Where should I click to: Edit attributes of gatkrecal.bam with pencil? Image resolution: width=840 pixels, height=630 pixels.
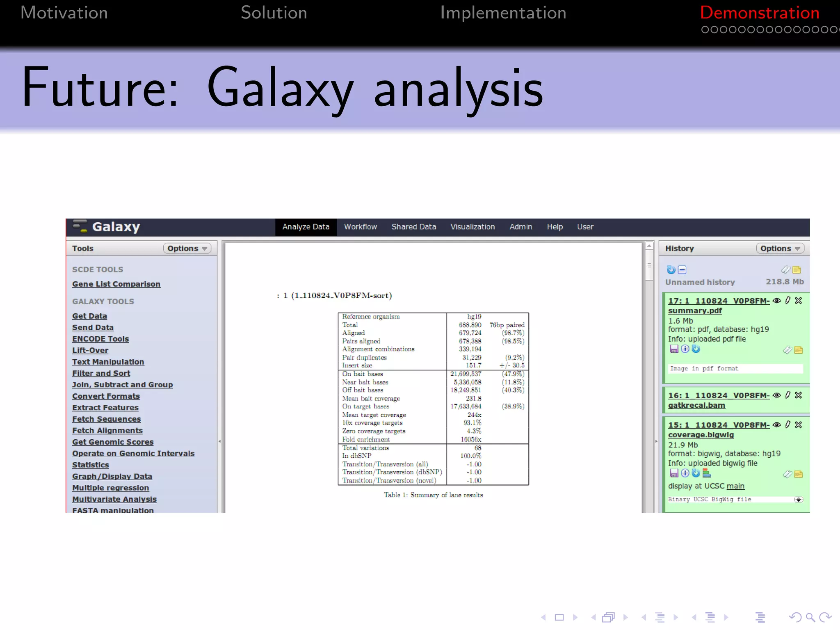point(788,395)
